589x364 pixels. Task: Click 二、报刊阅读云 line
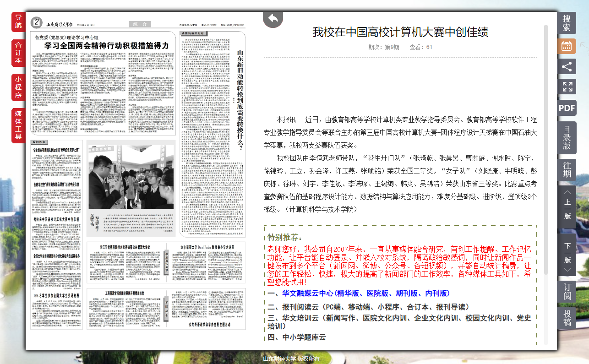click(x=369, y=307)
